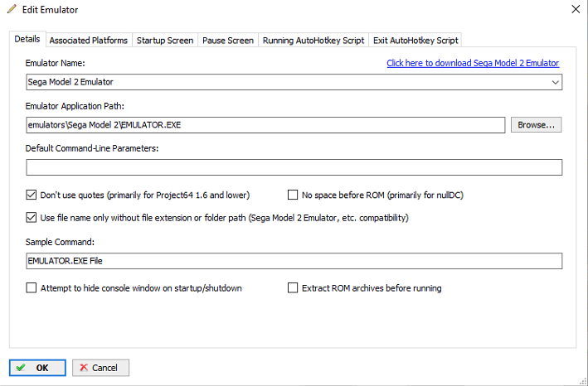Open the Pause Screen tab

click(x=228, y=41)
